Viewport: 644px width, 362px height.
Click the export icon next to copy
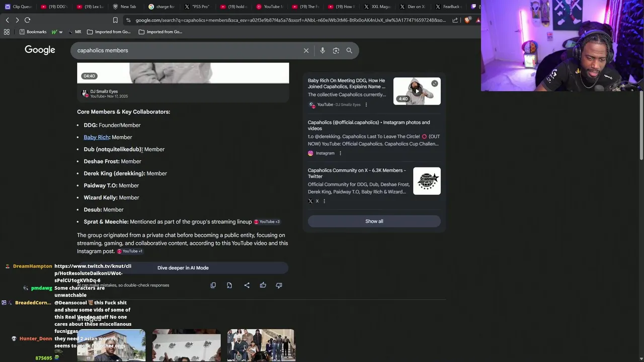tap(229, 285)
